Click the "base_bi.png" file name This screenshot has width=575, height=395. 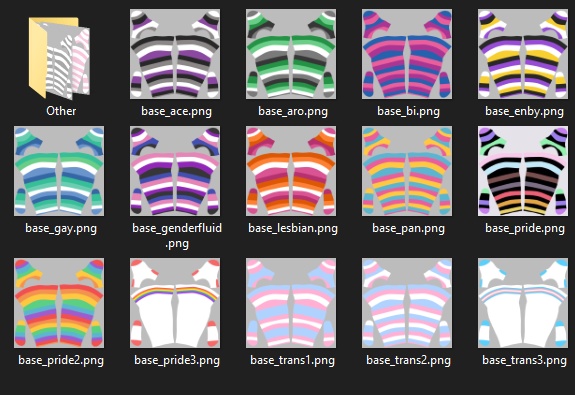coord(408,111)
